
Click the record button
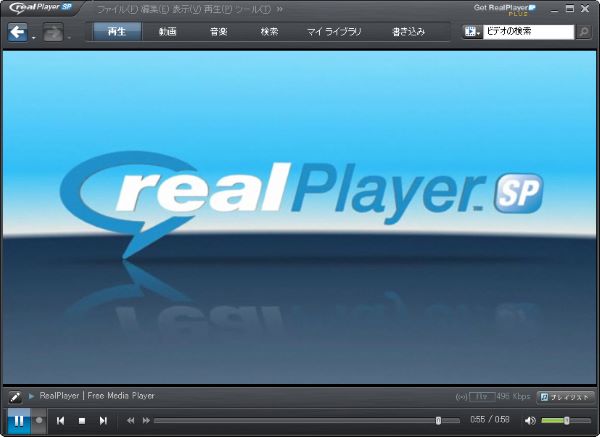click(x=39, y=421)
